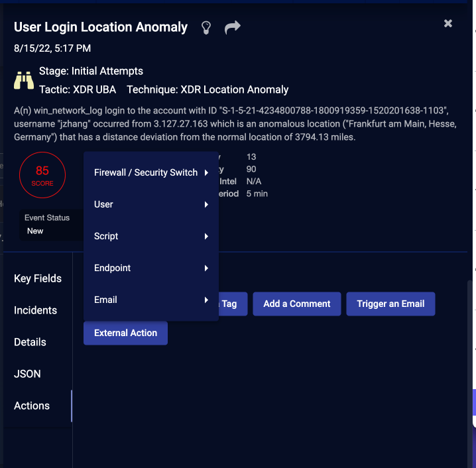Click Trigger an Email button

tap(390, 304)
